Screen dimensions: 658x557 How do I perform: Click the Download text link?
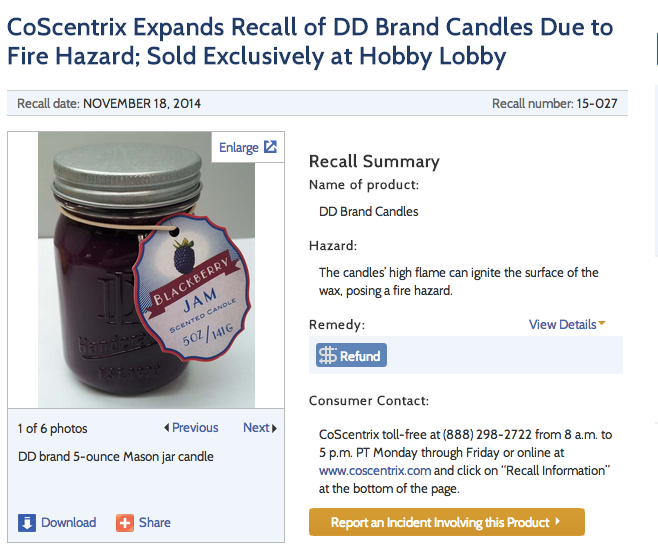click(x=69, y=522)
